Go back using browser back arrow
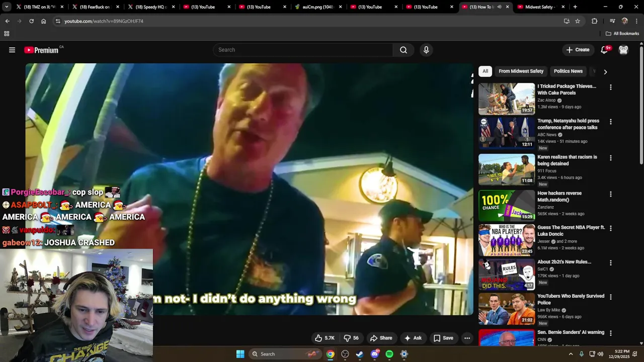Image resolution: width=644 pixels, height=362 pixels. (x=7, y=21)
